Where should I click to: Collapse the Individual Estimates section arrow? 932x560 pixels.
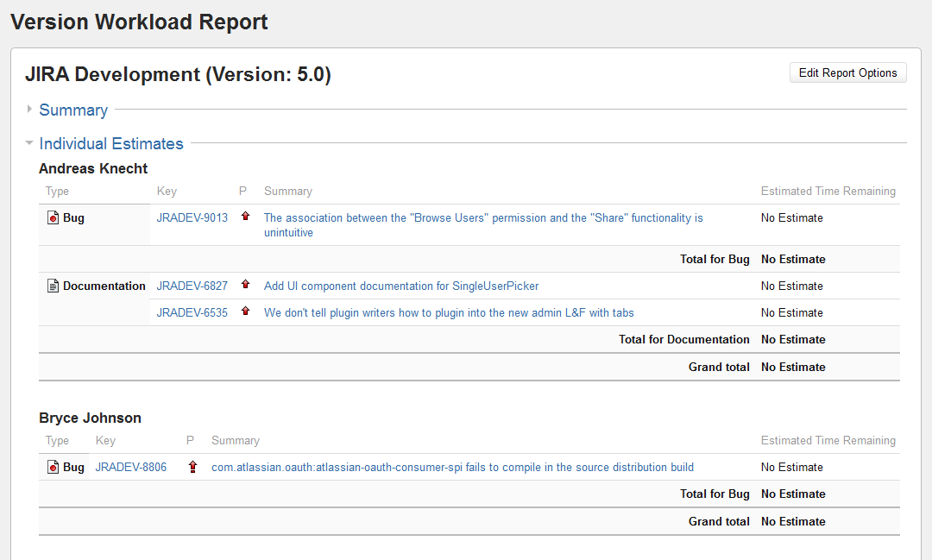(29, 143)
